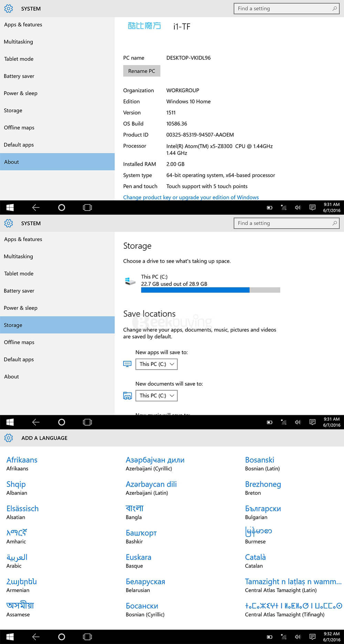
Task: Click the C: drive icon under Storage
Action: coord(130,281)
